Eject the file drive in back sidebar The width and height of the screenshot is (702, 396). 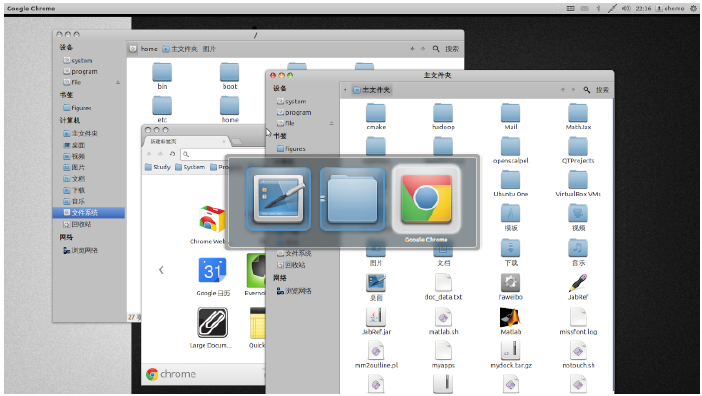tap(118, 82)
